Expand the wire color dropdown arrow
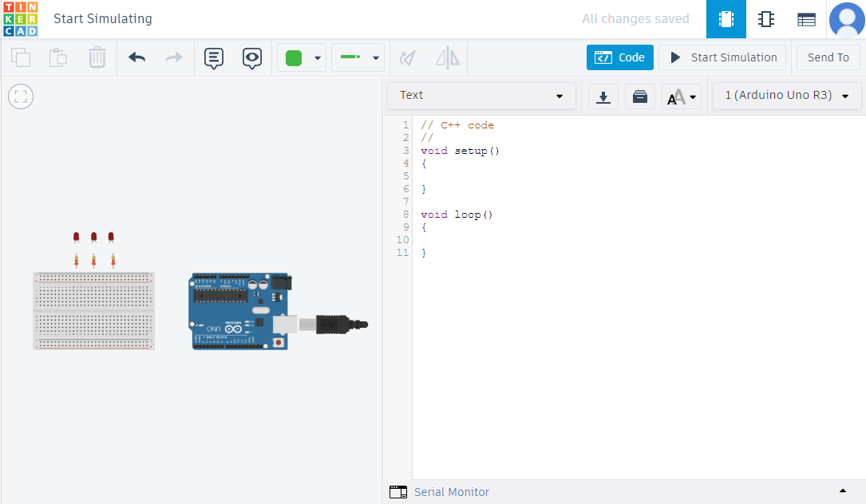Viewport: 866px width, 504px height. [375, 57]
